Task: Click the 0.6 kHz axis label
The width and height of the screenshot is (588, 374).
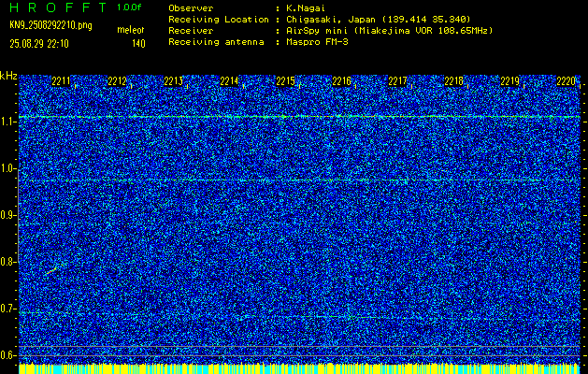Action: (7, 355)
